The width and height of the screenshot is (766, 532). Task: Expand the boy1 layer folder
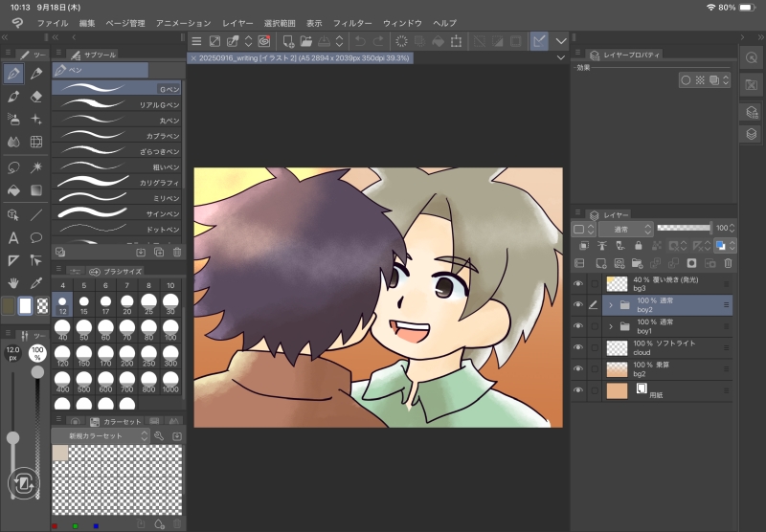click(x=611, y=326)
